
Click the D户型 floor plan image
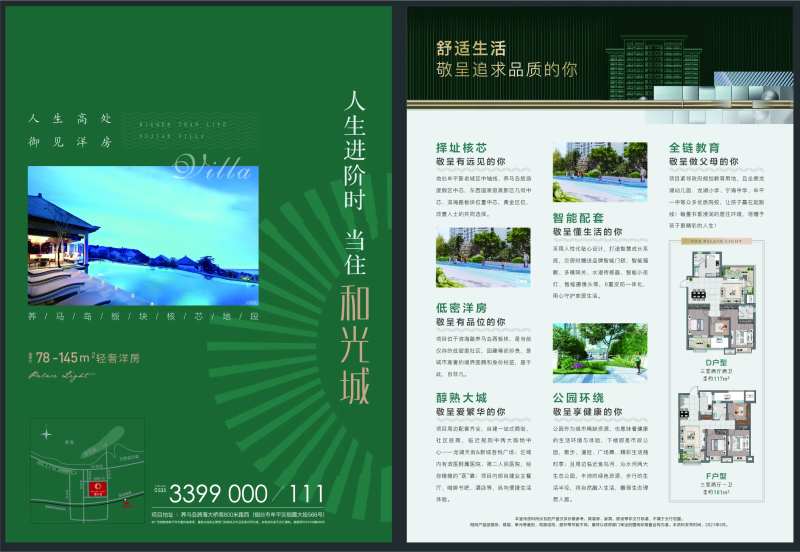click(x=720, y=302)
